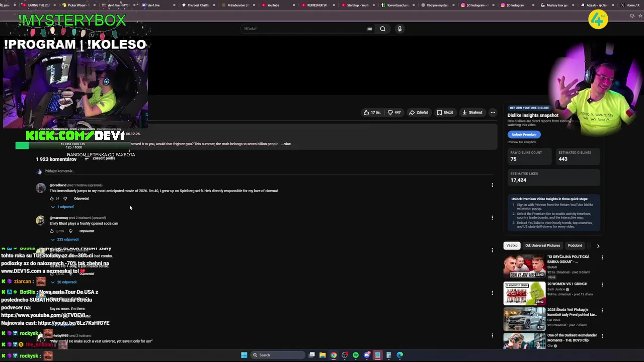Reply to the Emily Blunt comment

87,231
